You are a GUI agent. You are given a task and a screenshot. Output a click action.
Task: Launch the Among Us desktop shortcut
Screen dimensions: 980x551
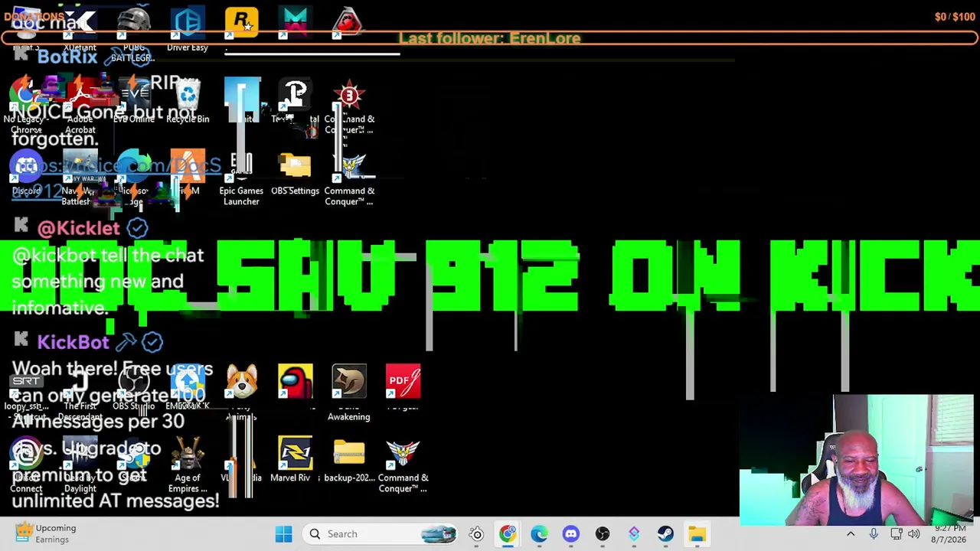coord(295,383)
